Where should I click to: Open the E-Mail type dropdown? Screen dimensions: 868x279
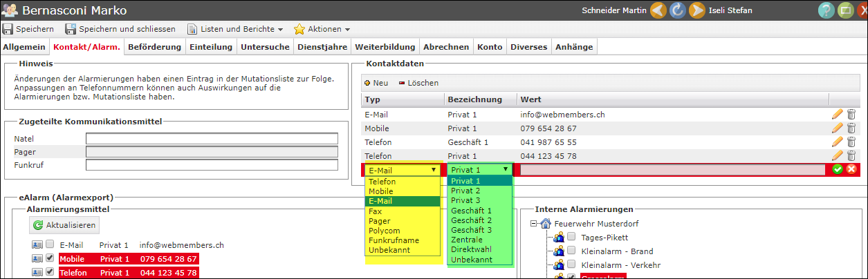pyautogui.click(x=403, y=170)
